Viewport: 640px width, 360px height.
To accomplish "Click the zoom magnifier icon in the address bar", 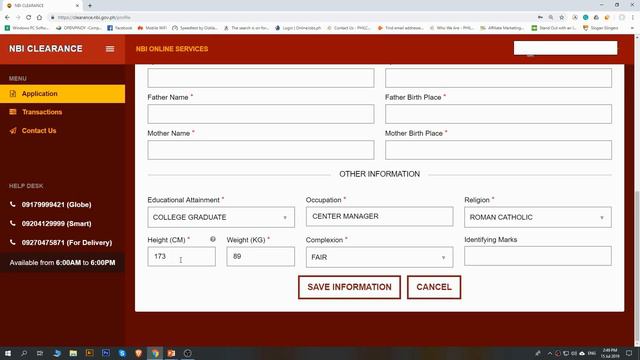I will click(x=551, y=18).
